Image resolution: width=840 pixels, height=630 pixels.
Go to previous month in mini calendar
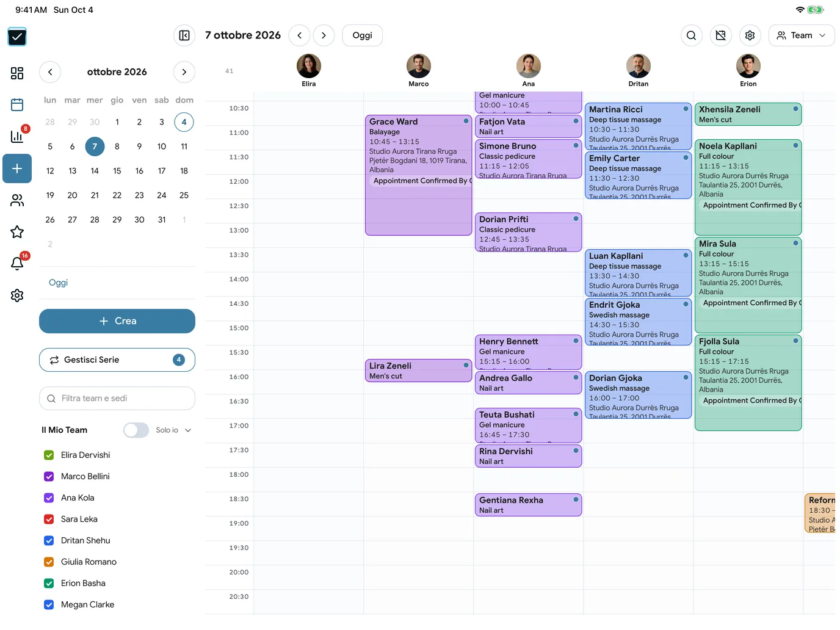50,72
